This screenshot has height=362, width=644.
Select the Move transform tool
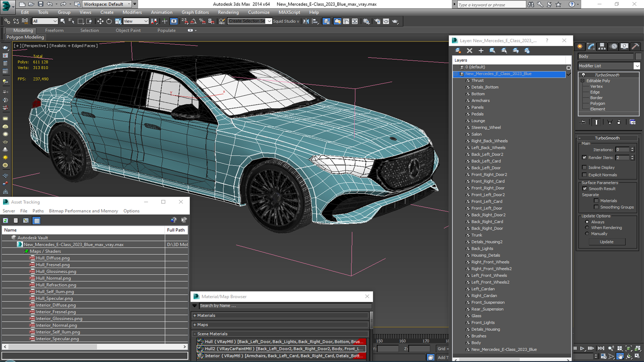pyautogui.click(x=100, y=21)
